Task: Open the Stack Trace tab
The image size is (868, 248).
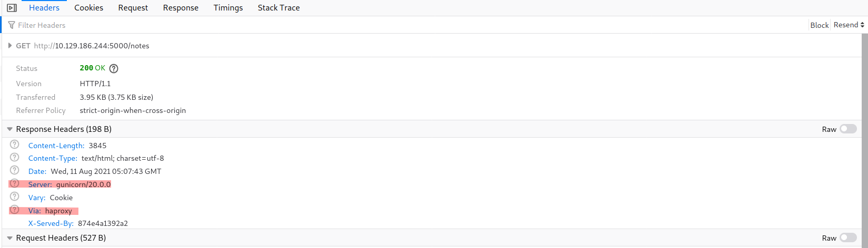Action: (x=278, y=8)
